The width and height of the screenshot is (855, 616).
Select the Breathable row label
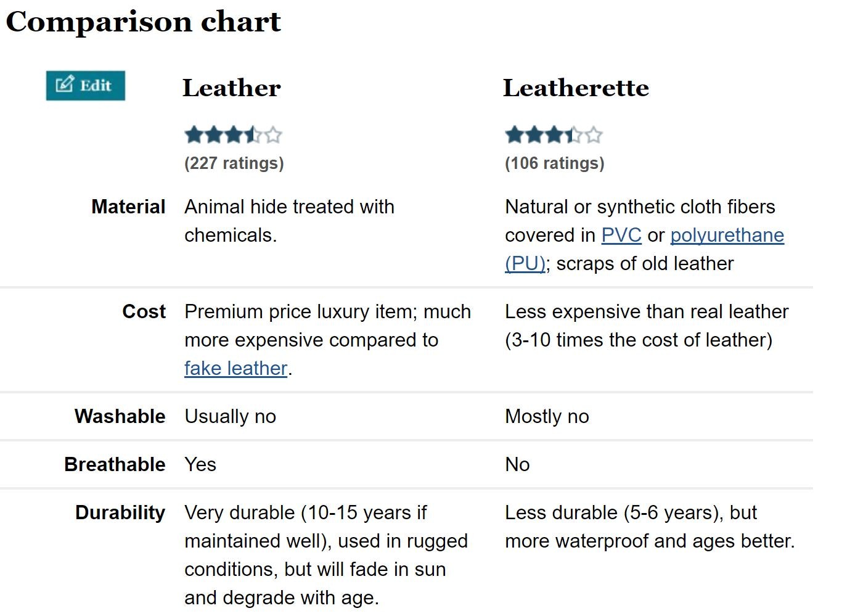pyautogui.click(x=115, y=465)
